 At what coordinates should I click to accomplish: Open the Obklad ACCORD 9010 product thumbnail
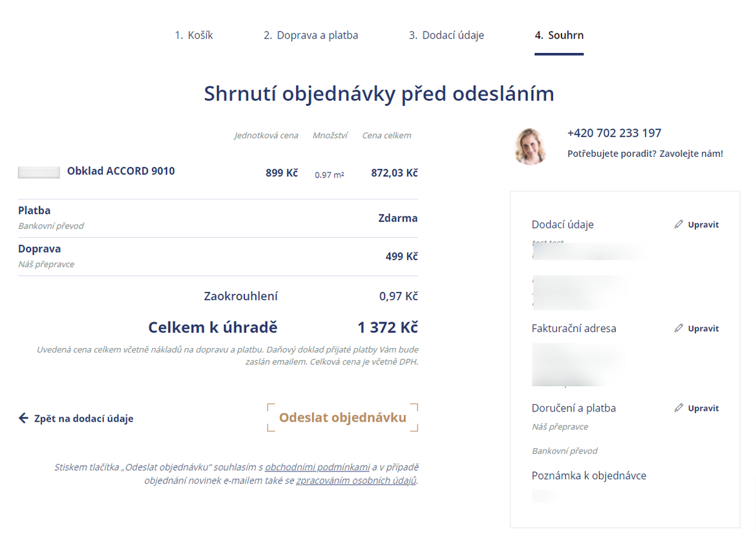(x=39, y=172)
